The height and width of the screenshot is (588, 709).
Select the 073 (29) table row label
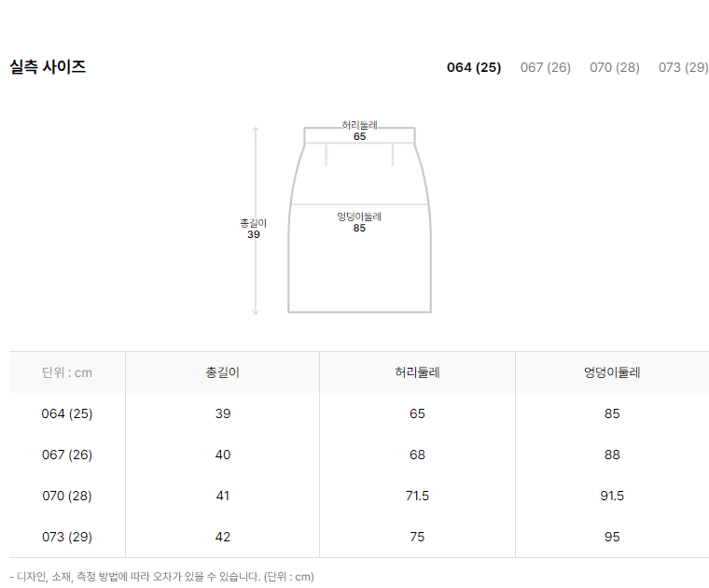click(x=67, y=537)
